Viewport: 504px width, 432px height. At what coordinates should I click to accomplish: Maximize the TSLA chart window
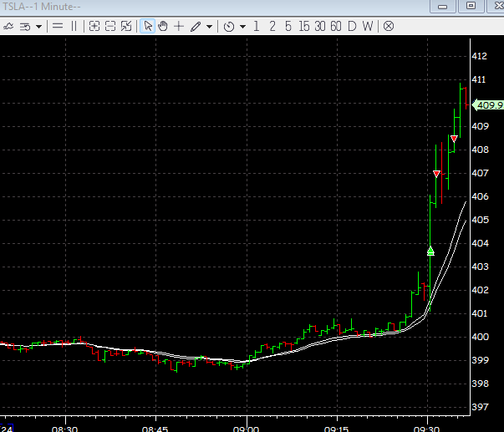click(x=471, y=6)
